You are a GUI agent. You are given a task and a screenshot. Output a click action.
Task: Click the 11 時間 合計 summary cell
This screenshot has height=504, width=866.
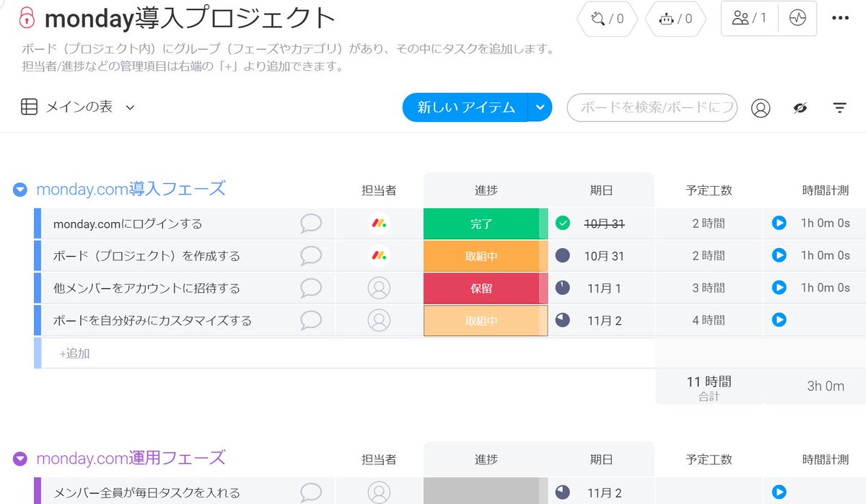pyautogui.click(x=709, y=387)
